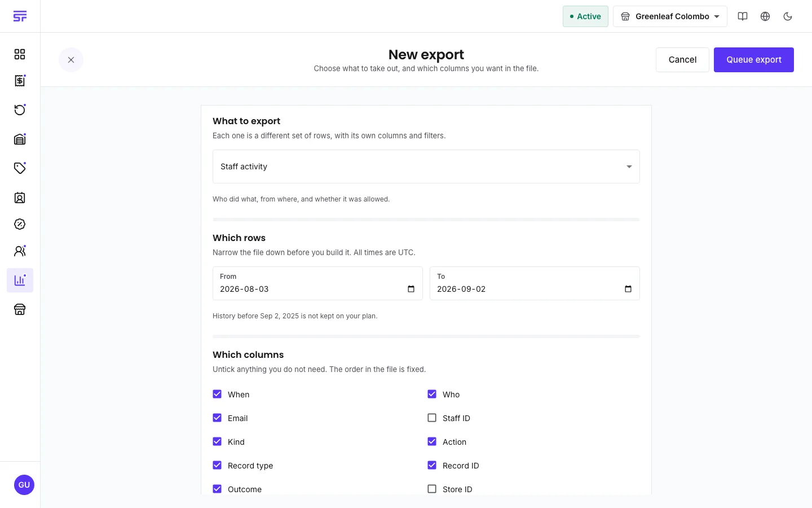Untick the Who column checkbox
812x508 pixels.
432,394
